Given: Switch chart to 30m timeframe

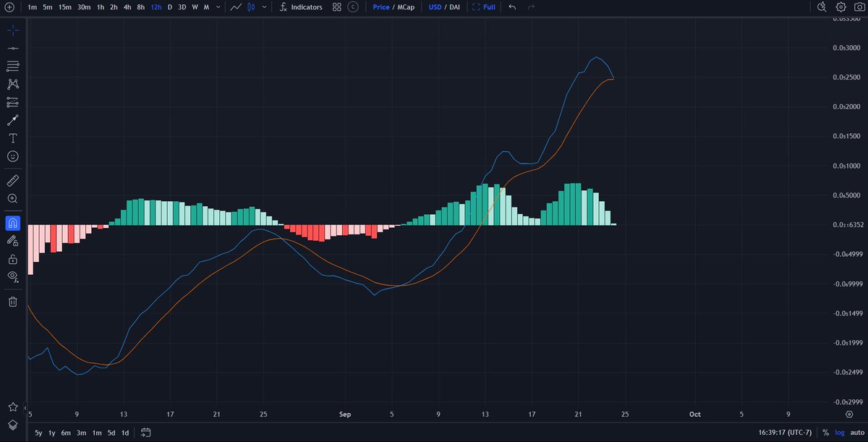Looking at the screenshot, I should [84, 7].
